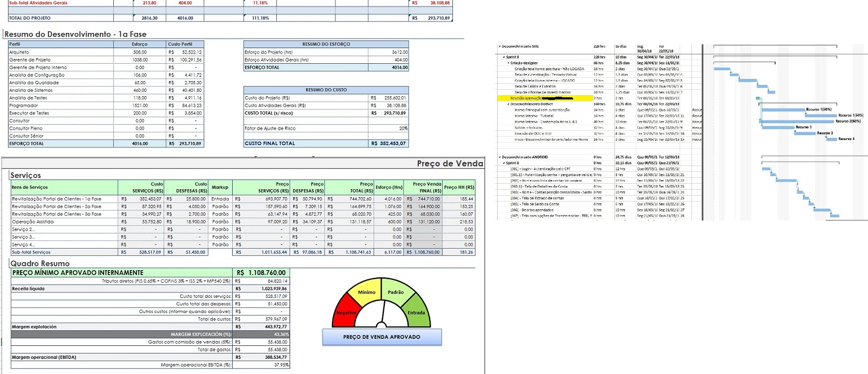Select the yellow Mínimo gauge segment
Image resolution: width=868 pixels, height=374 pixels.
(366, 292)
